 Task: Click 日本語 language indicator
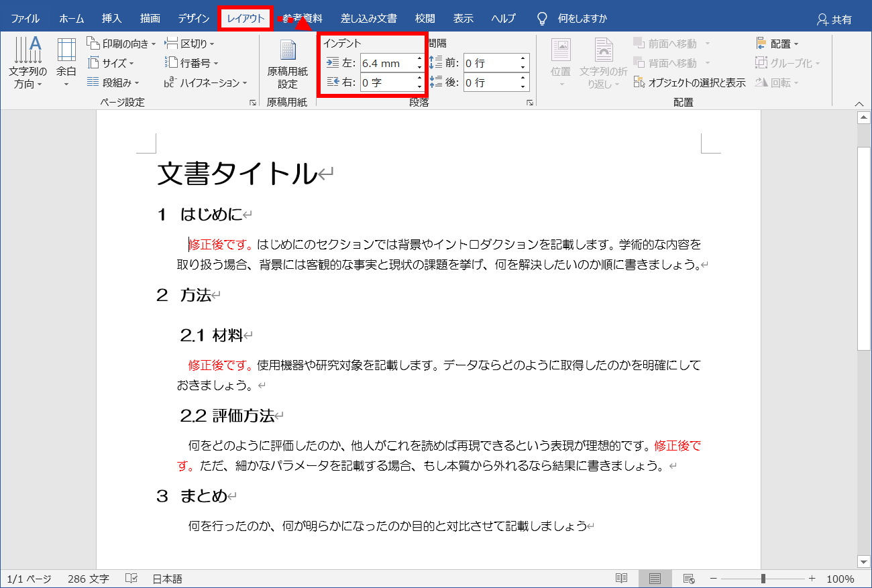point(168,579)
